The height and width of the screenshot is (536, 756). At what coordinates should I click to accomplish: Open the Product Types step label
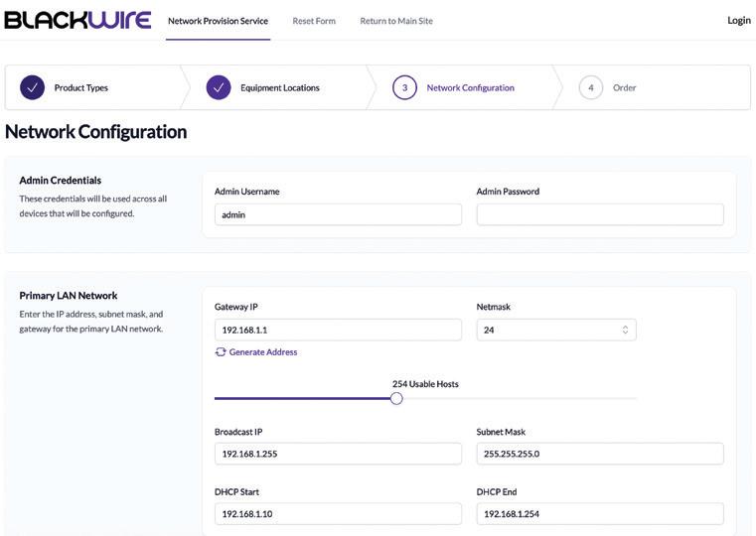tap(81, 87)
